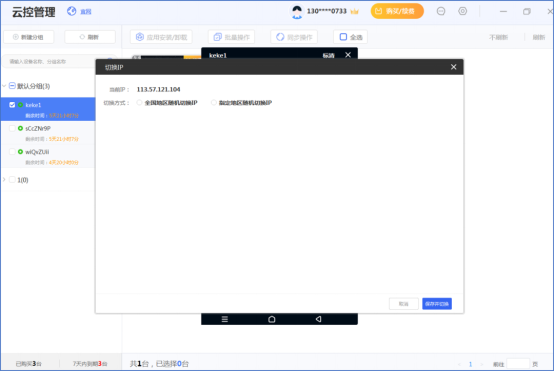The height and width of the screenshot is (371, 554).
Task: Click the user avatar icon
Action: click(297, 12)
